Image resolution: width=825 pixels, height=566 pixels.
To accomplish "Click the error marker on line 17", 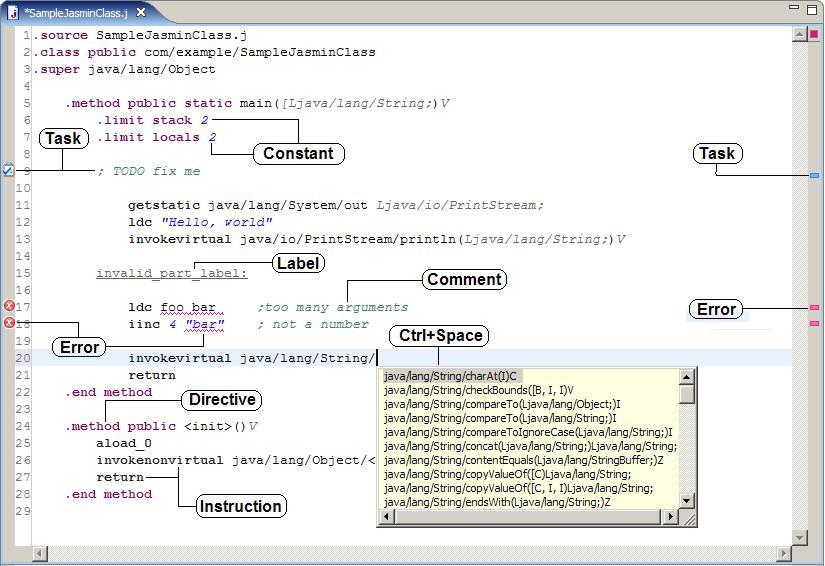I will coord(9,306).
